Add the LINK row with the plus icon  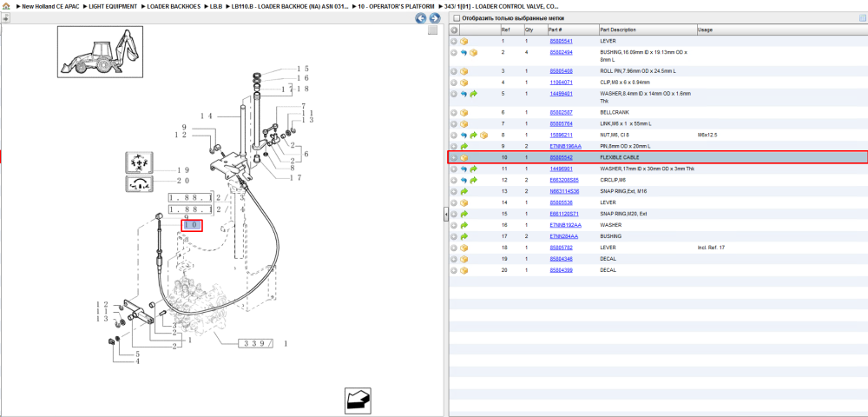(x=454, y=123)
